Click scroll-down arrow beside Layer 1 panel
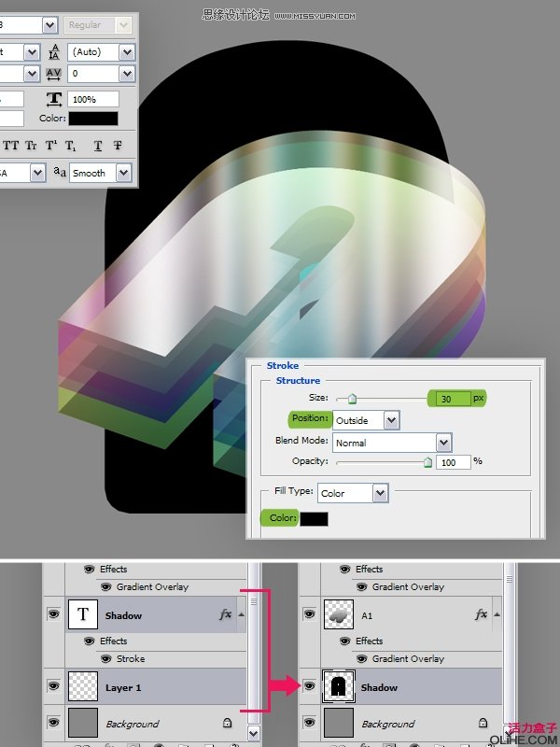 pyautogui.click(x=254, y=733)
